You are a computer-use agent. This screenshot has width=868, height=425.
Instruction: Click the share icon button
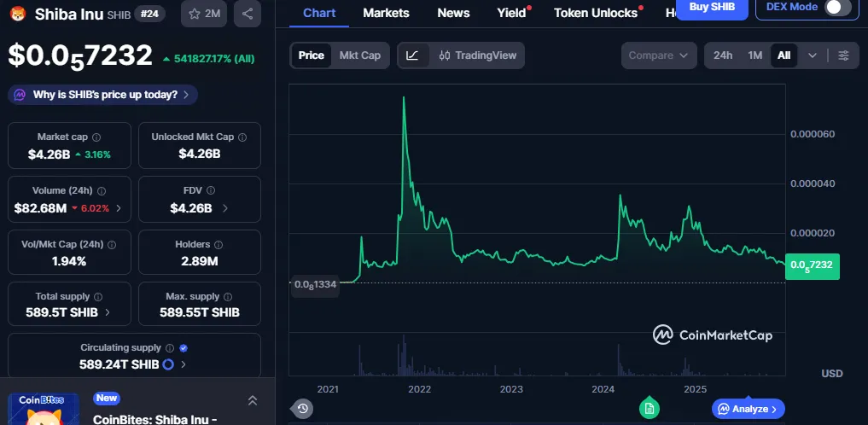(247, 14)
